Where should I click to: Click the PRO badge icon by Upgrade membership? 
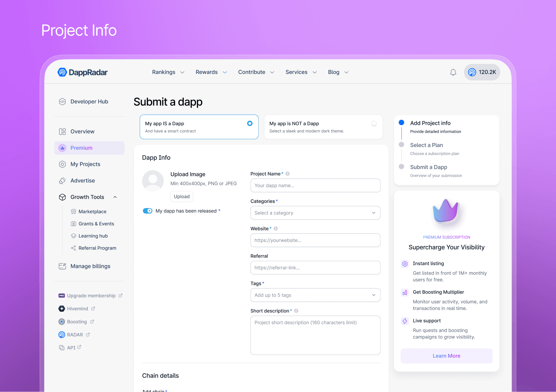(x=62, y=296)
